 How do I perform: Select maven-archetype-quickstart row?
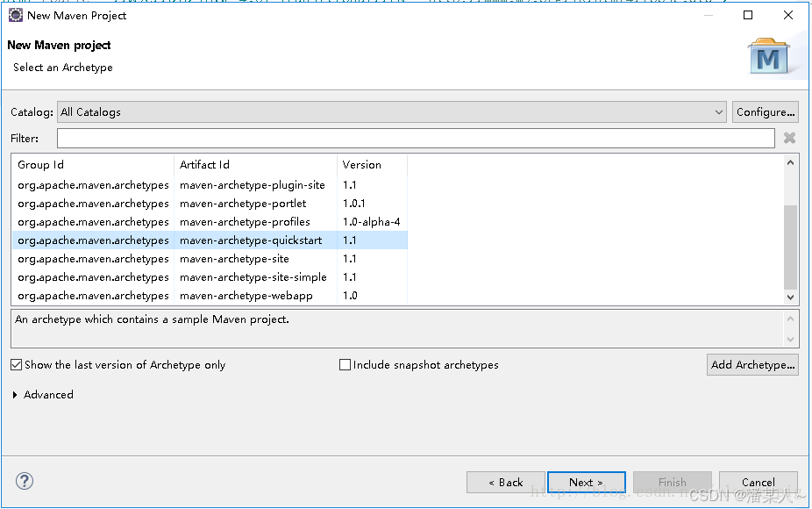(210, 240)
